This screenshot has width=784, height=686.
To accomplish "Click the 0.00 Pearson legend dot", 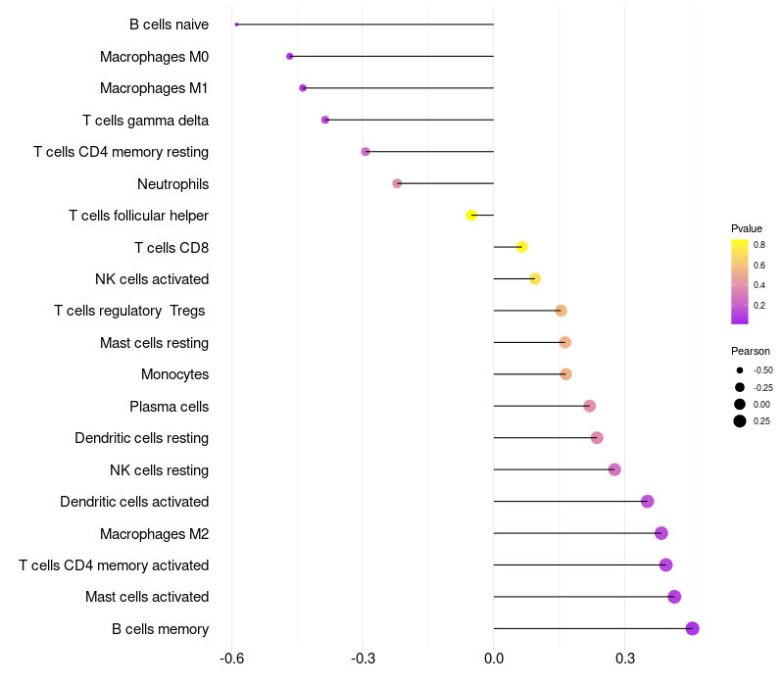I will (x=740, y=404).
